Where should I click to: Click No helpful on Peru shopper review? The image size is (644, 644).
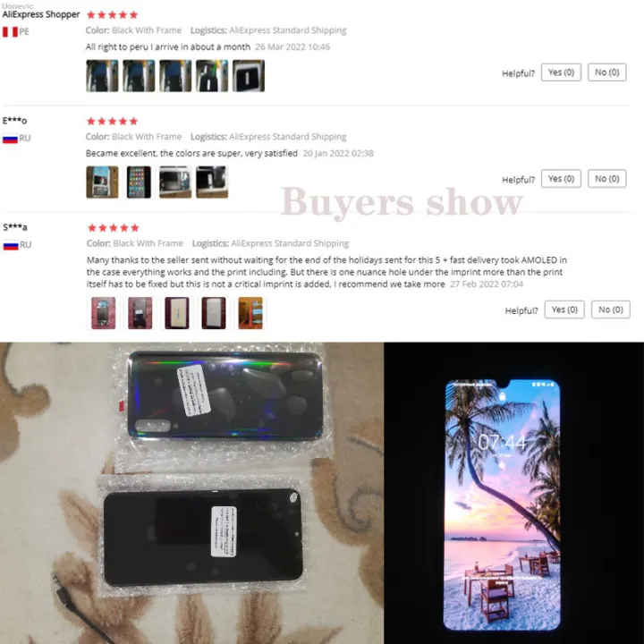click(x=606, y=72)
